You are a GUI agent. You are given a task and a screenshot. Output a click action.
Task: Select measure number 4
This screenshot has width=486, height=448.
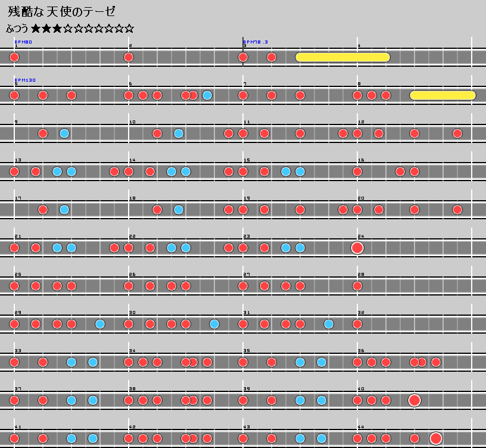tap(359, 46)
